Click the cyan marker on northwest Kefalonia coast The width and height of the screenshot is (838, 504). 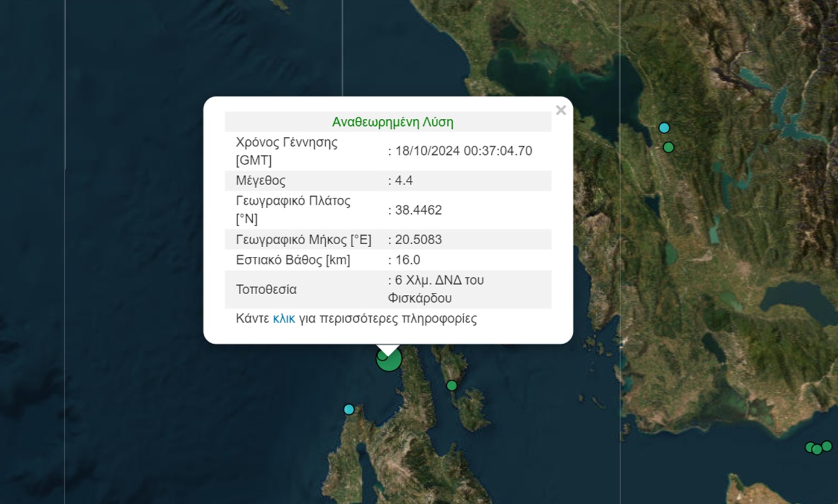pyautogui.click(x=348, y=409)
